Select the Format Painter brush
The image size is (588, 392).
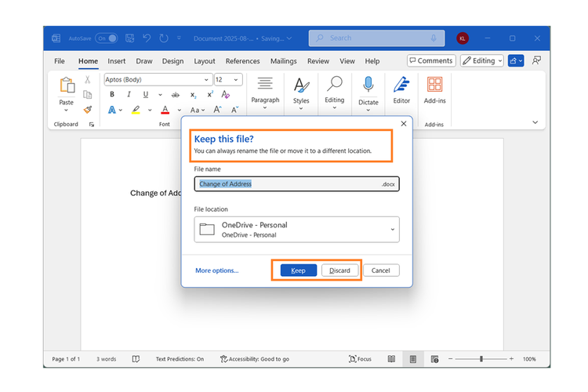tap(88, 110)
